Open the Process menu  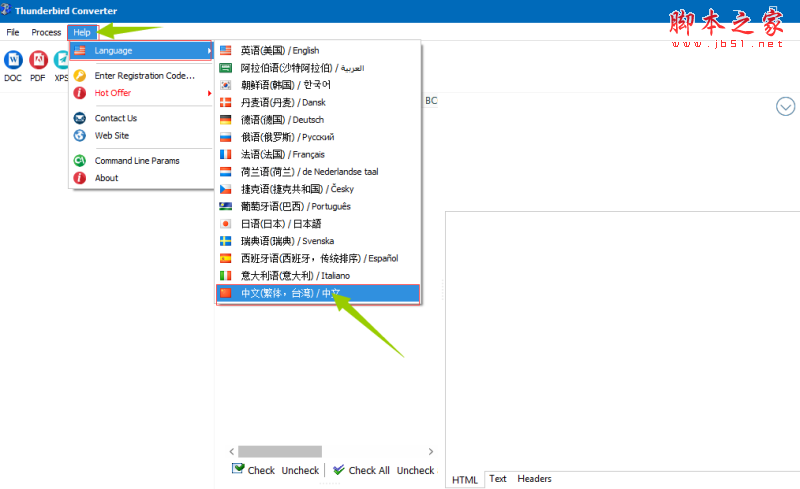tap(46, 32)
